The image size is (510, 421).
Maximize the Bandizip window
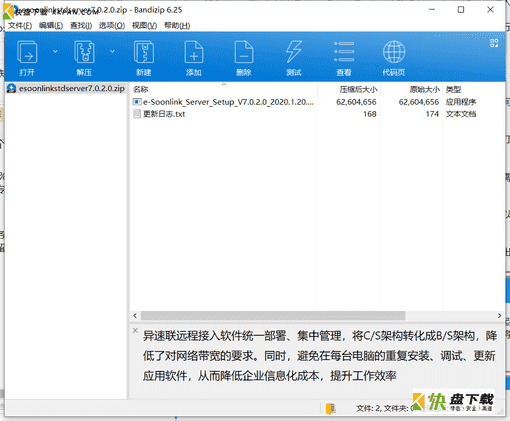(x=461, y=10)
